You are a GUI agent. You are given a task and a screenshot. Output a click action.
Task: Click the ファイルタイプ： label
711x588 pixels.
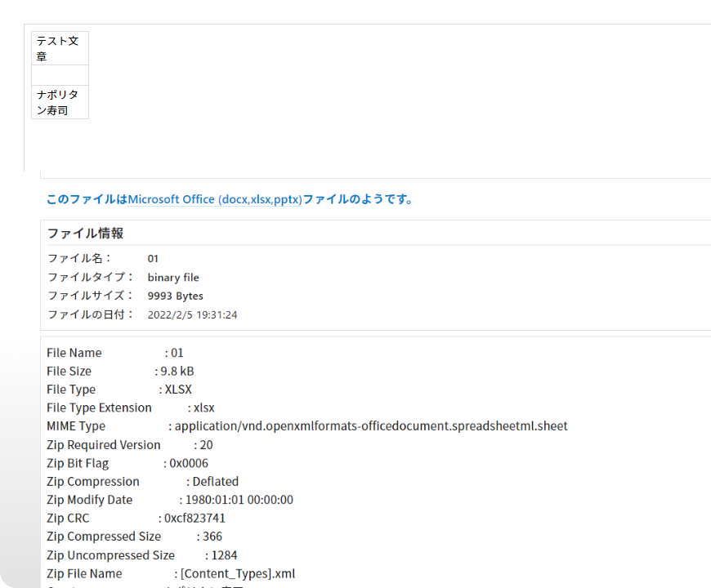[91, 277]
